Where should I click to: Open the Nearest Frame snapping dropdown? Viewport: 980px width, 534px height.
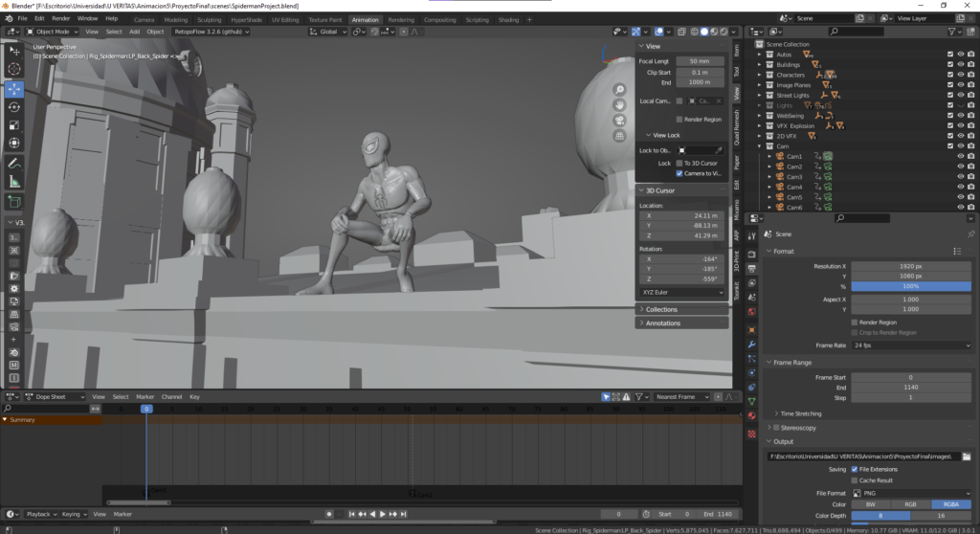(681, 396)
